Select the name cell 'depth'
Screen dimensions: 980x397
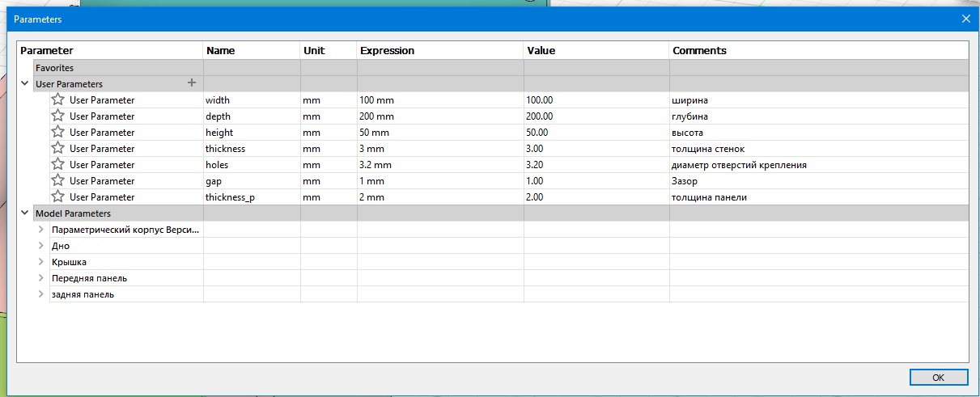click(x=252, y=116)
